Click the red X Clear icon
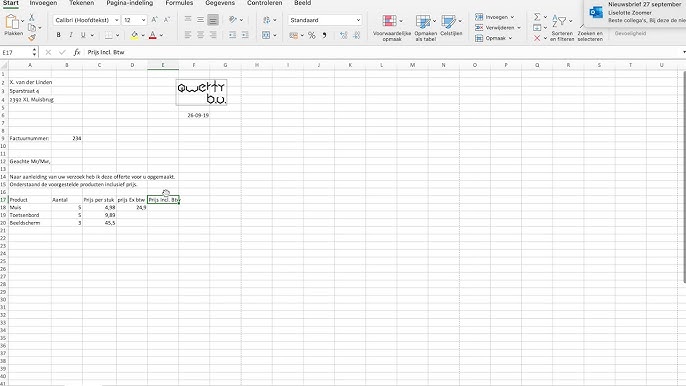686x386 pixels. 537,38
